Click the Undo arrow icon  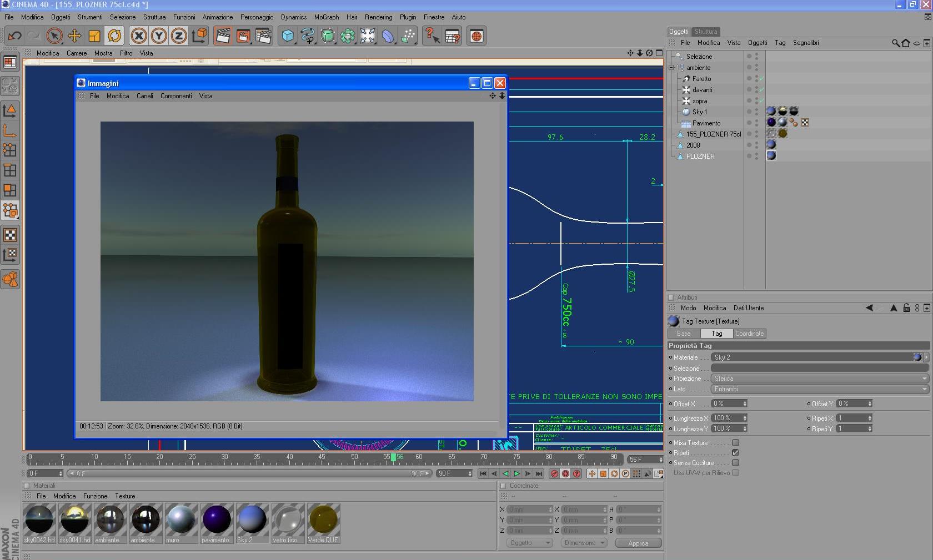tap(15, 36)
